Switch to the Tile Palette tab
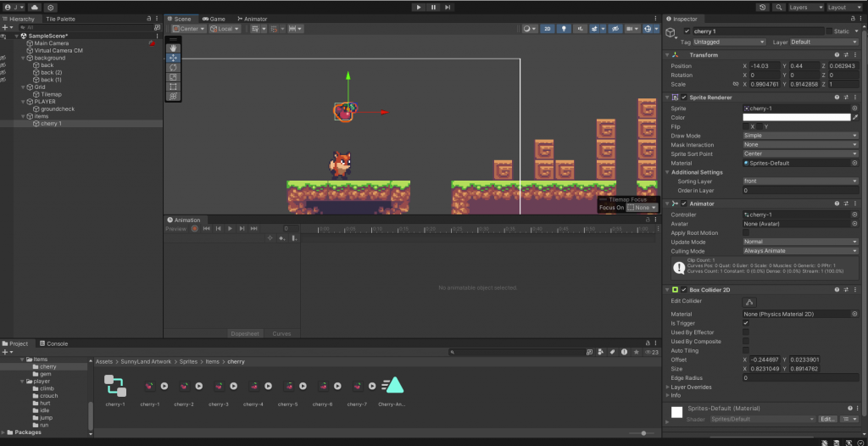The image size is (868, 446). click(x=60, y=19)
